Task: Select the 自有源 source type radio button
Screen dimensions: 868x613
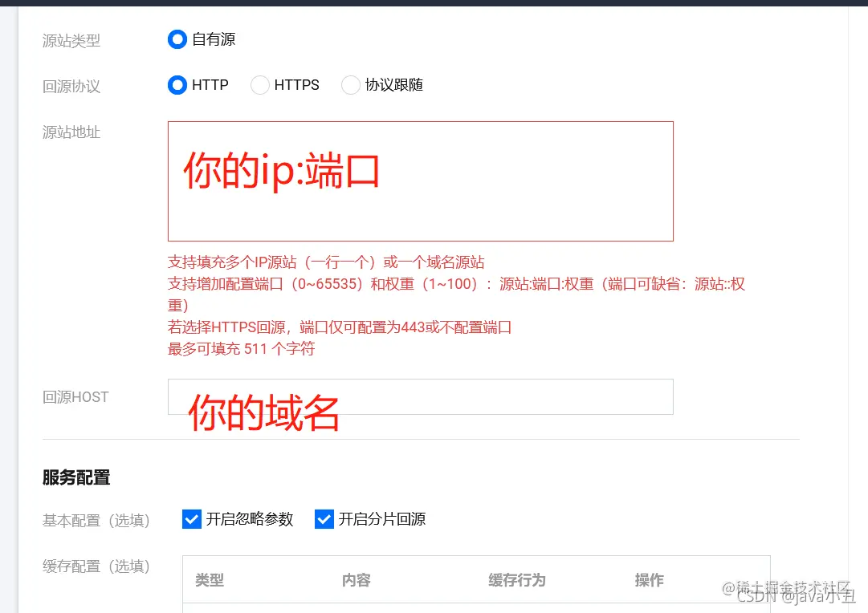Action: point(177,39)
